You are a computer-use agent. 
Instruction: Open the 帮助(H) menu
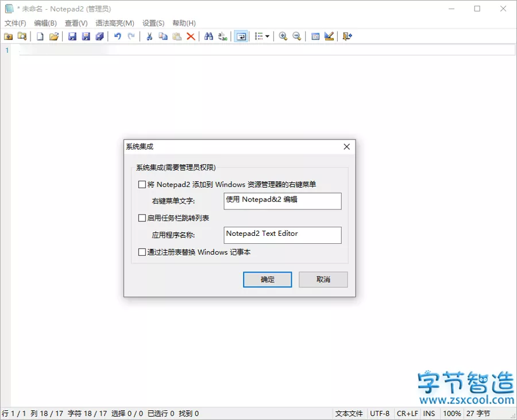(x=184, y=23)
